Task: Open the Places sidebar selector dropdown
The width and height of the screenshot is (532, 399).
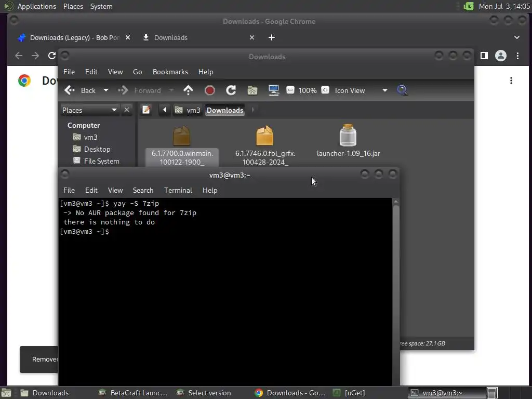Action: pyautogui.click(x=89, y=110)
